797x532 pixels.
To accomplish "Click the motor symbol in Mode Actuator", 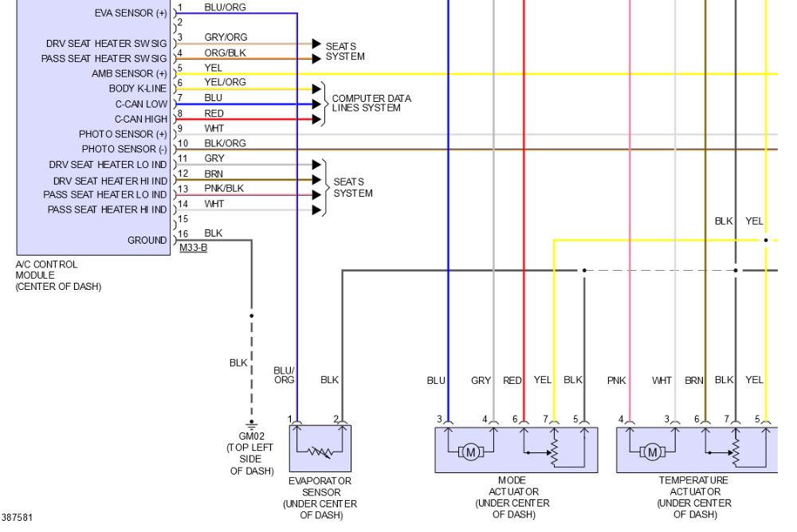I will point(470,452).
